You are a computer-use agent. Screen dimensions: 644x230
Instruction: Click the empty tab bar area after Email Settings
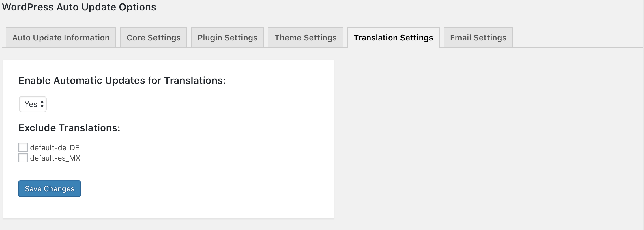[577, 38]
